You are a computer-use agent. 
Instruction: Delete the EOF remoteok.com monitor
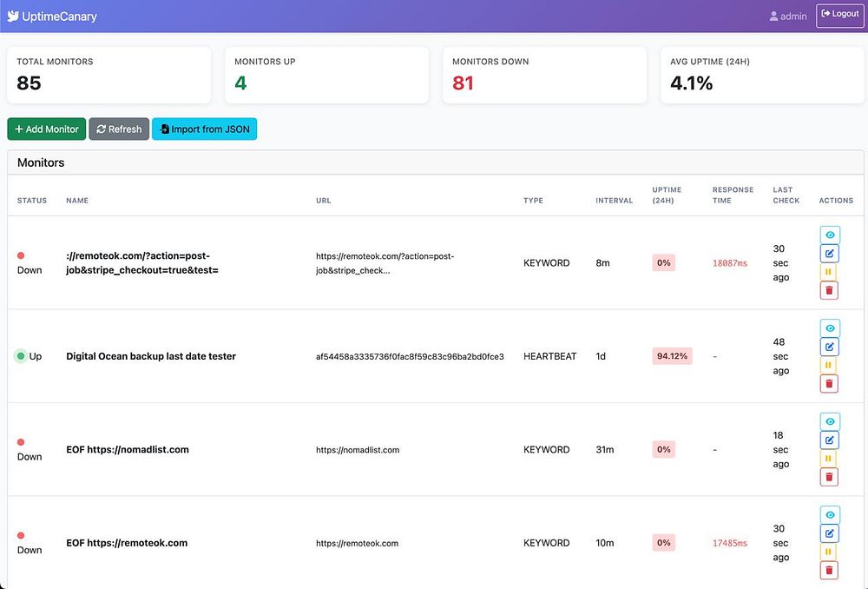[x=829, y=570]
